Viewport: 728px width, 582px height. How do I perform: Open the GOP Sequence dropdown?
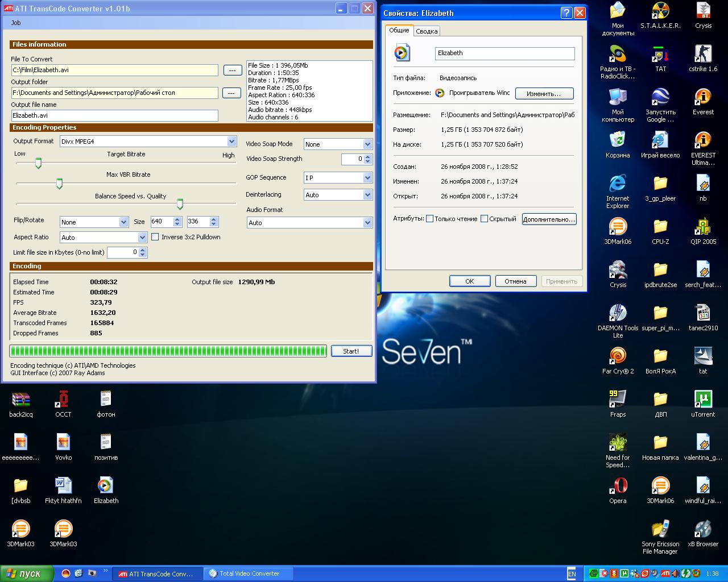pos(367,178)
